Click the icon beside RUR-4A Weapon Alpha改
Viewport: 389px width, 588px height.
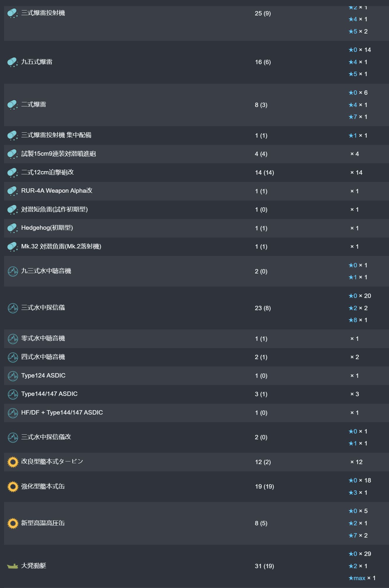(x=13, y=191)
